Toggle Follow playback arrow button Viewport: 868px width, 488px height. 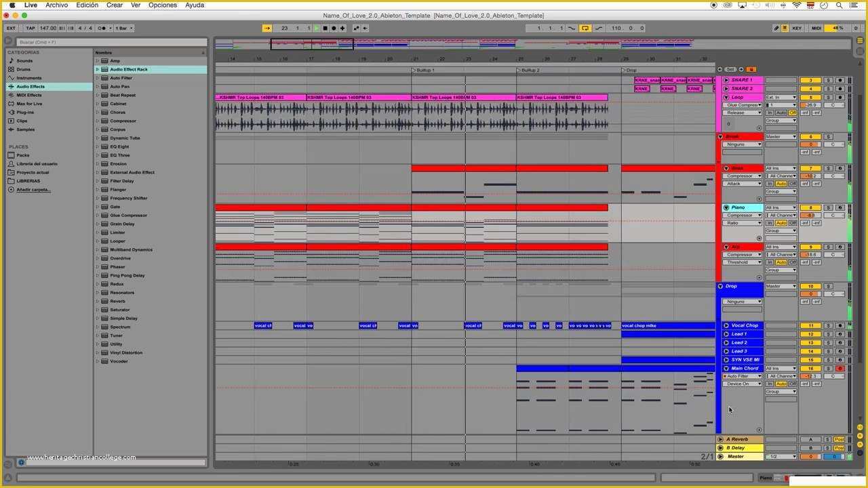(x=267, y=28)
